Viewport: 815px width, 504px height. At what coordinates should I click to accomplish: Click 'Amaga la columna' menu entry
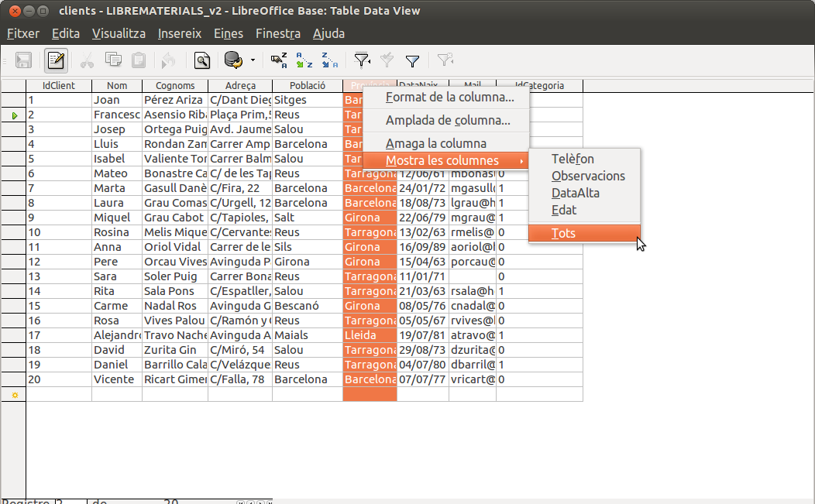coord(436,143)
